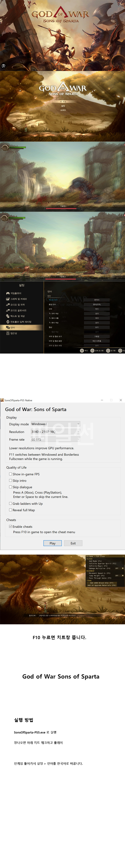Open the Resolution dropdown showing 3840 x 2160 (4K)
The height and width of the screenshot is (868, 125).
[55, 432]
